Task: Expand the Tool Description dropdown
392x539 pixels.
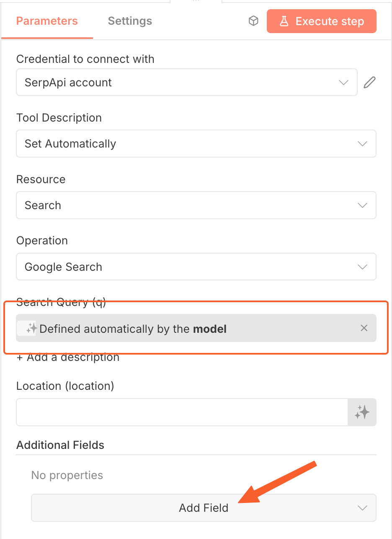Action: coord(196,144)
